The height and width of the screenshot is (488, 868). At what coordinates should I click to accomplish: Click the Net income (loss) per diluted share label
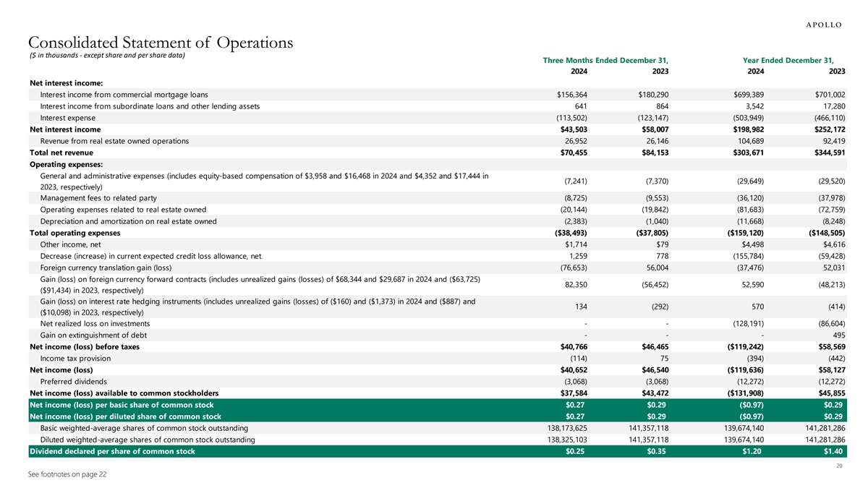point(124,416)
